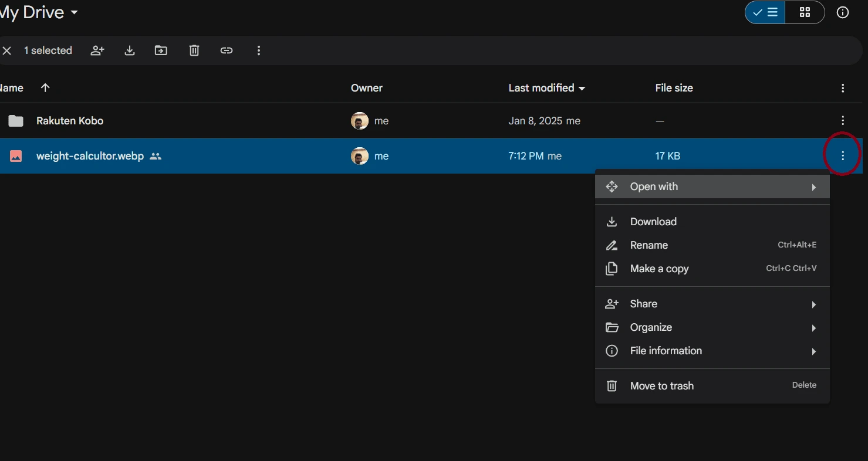Click Share in the context menu
This screenshot has height=461, width=868.
(x=644, y=304)
